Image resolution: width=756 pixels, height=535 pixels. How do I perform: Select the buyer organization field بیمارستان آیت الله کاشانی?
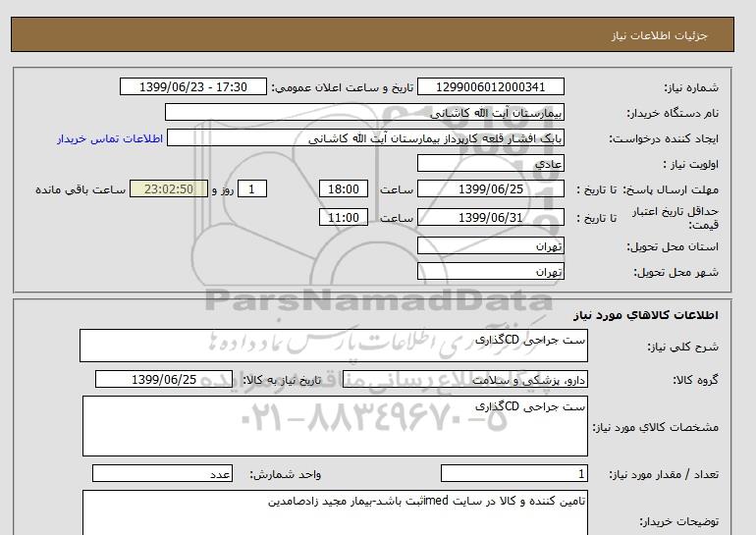point(364,112)
